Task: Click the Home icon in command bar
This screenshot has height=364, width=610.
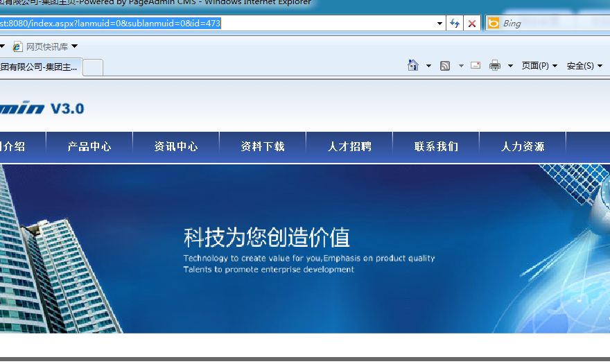Action: click(x=413, y=65)
